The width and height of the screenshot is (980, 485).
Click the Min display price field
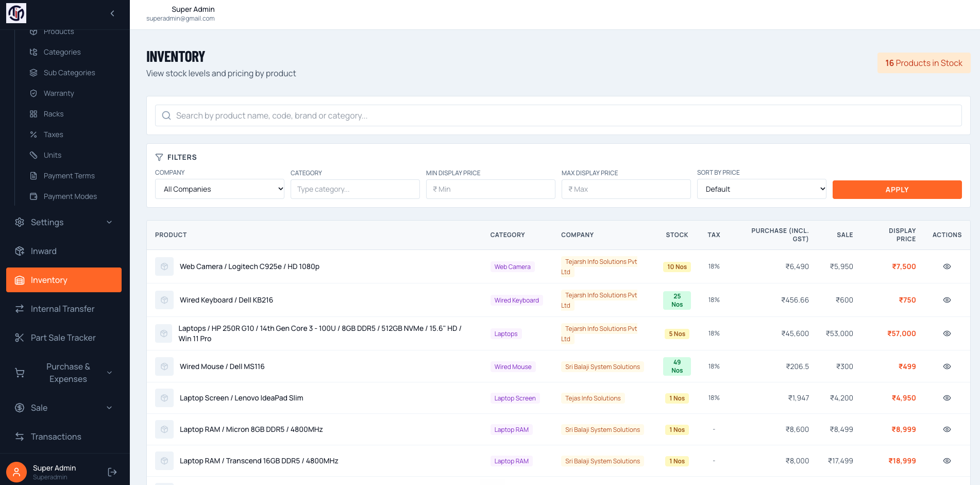point(491,189)
